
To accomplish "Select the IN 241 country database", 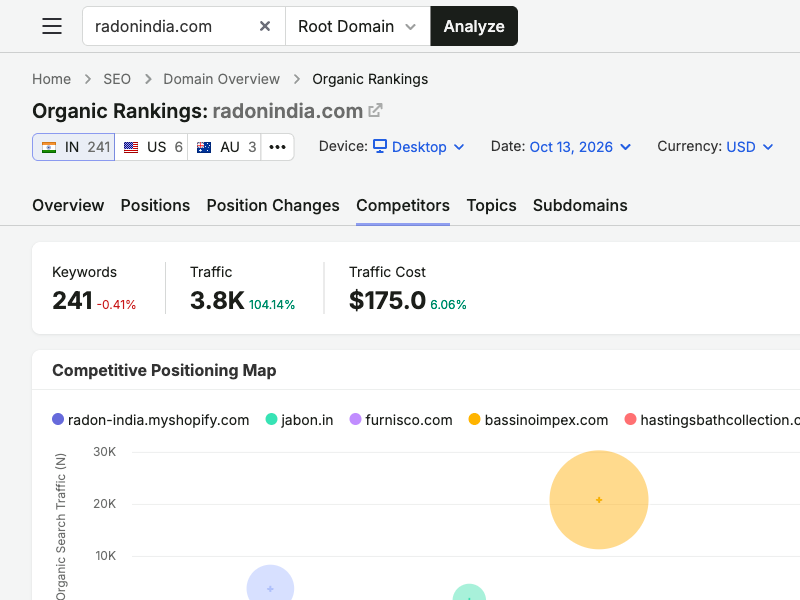I will pos(74,147).
